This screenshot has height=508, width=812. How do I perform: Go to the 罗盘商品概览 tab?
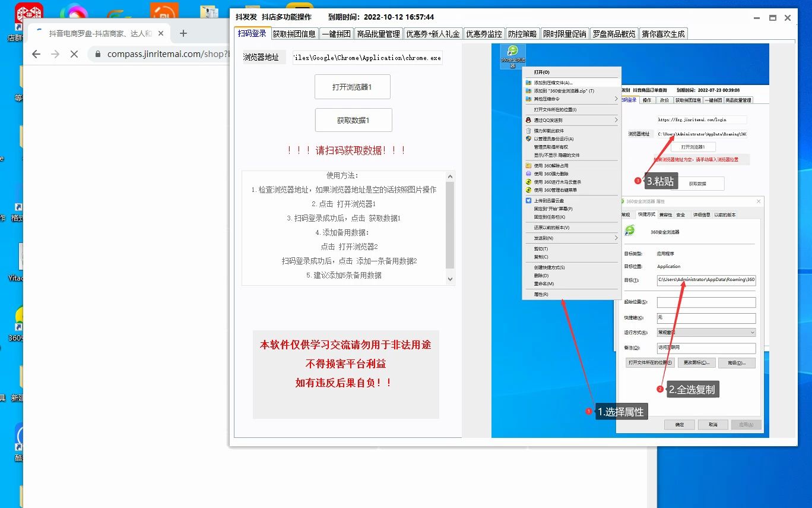point(614,34)
